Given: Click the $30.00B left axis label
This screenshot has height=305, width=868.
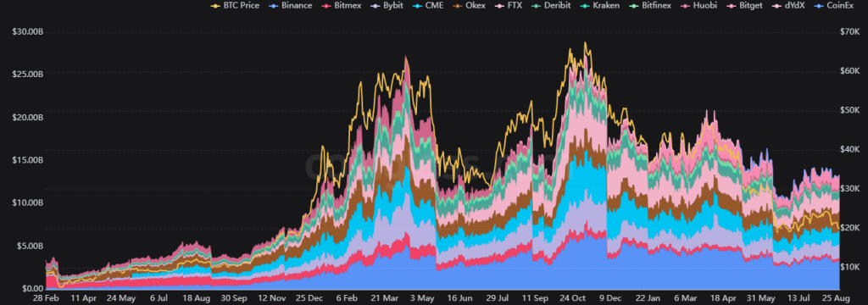Looking at the screenshot, I should tap(28, 32).
